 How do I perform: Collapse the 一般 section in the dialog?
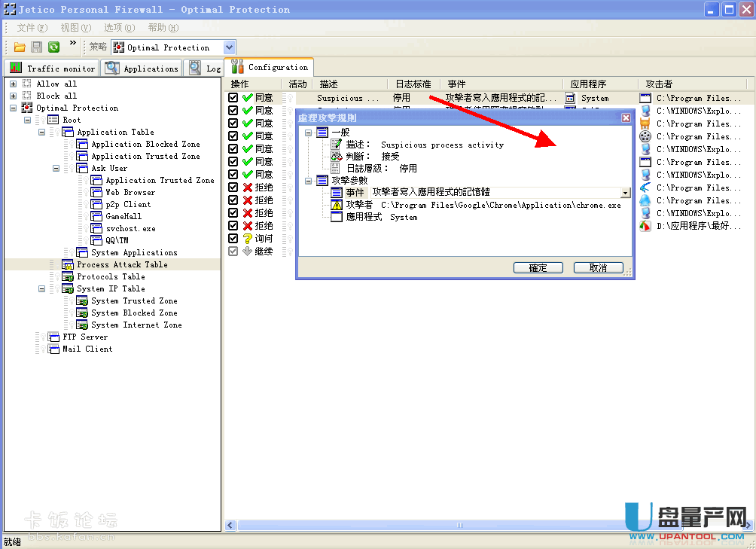point(308,133)
